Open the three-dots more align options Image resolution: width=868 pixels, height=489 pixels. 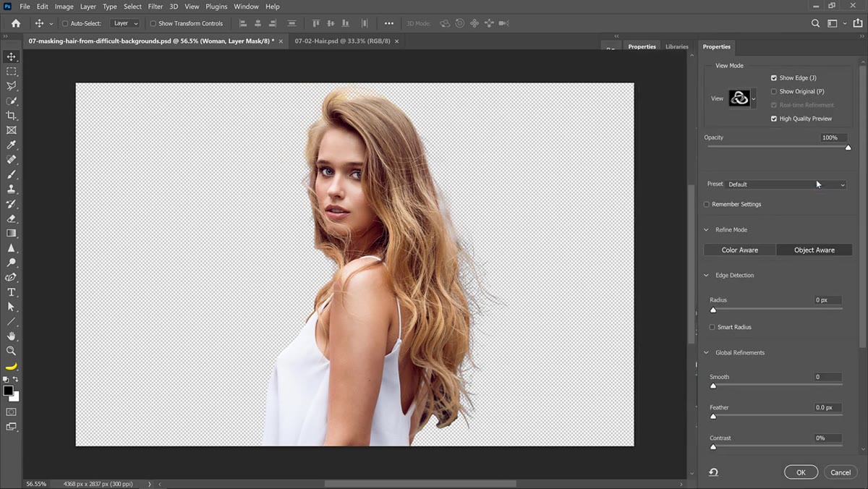389,23
